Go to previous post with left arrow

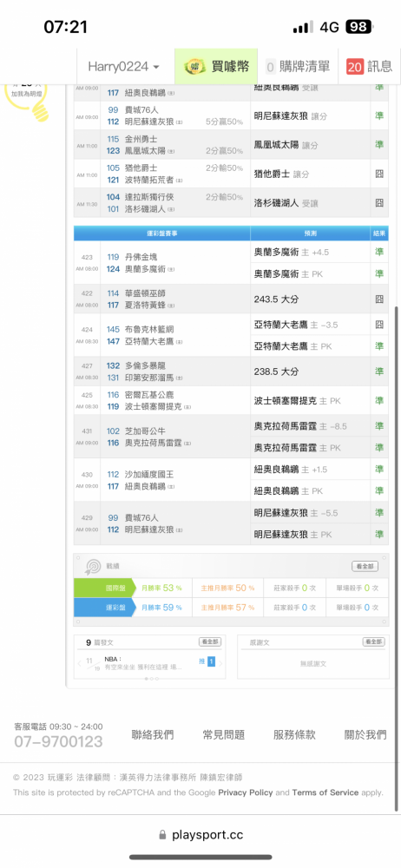[x=79, y=662]
